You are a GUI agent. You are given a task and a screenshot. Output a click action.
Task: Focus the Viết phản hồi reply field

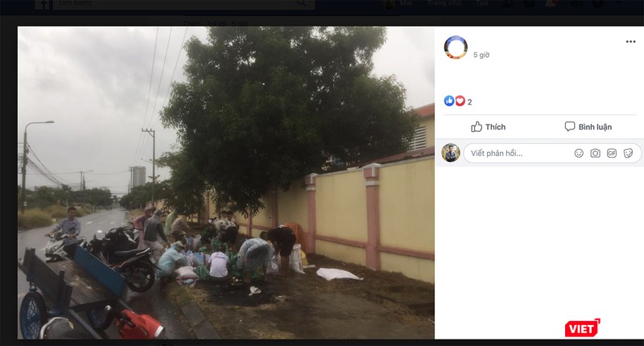552,153
